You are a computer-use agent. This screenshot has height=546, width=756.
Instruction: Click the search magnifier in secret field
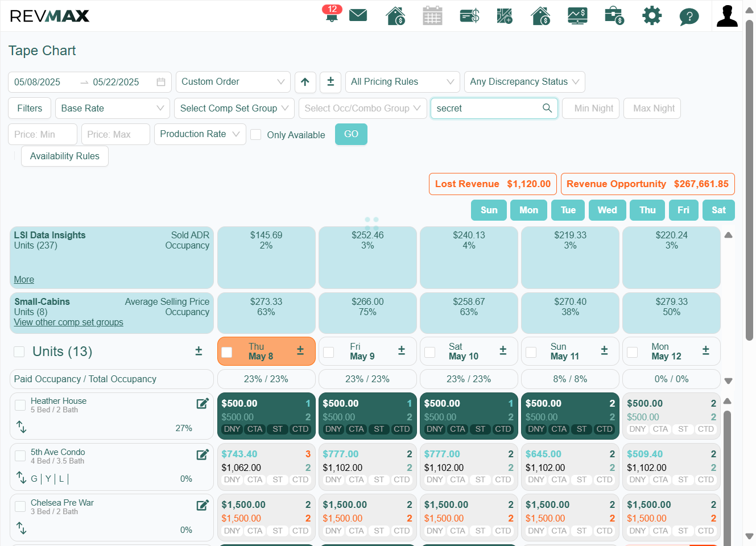tap(547, 108)
